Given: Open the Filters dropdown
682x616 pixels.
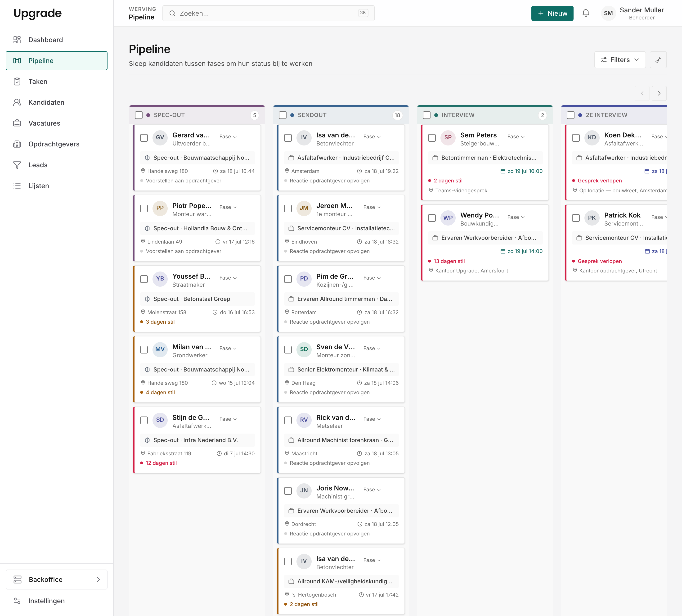Looking at the screenshot, I should [620, 60].
